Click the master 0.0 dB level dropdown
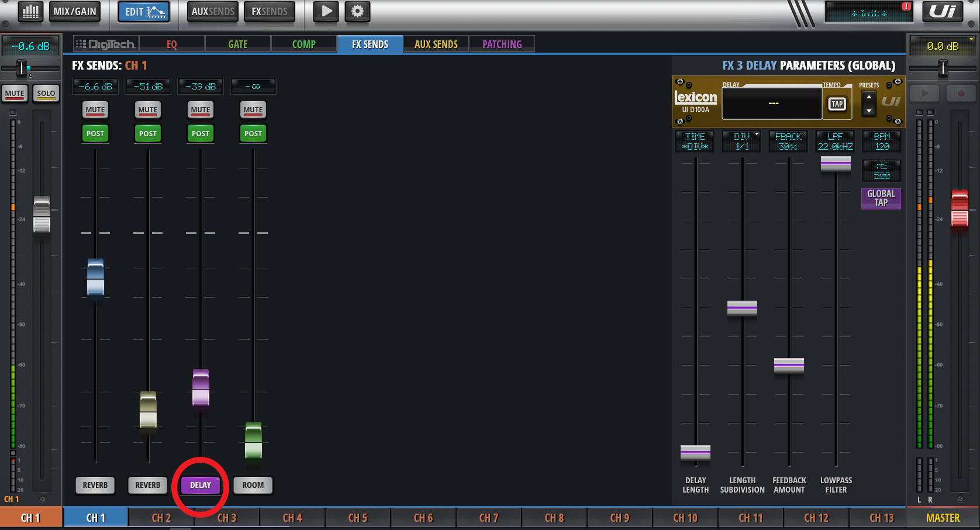980x530 pixels. pyautogui.click(x=943, y=46)
